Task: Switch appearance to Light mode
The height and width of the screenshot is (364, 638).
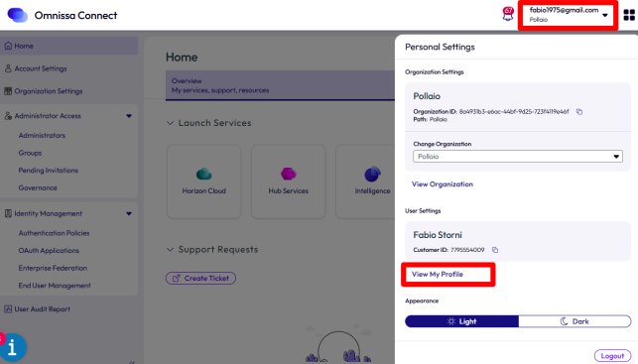Action: pyautogui.click(x=461, y=321)
